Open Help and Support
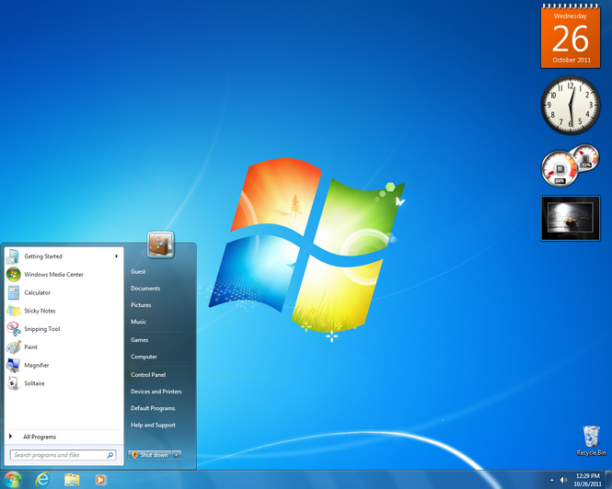Image resolution: width=612 pixels, height=489 pixels. [153, 425]
